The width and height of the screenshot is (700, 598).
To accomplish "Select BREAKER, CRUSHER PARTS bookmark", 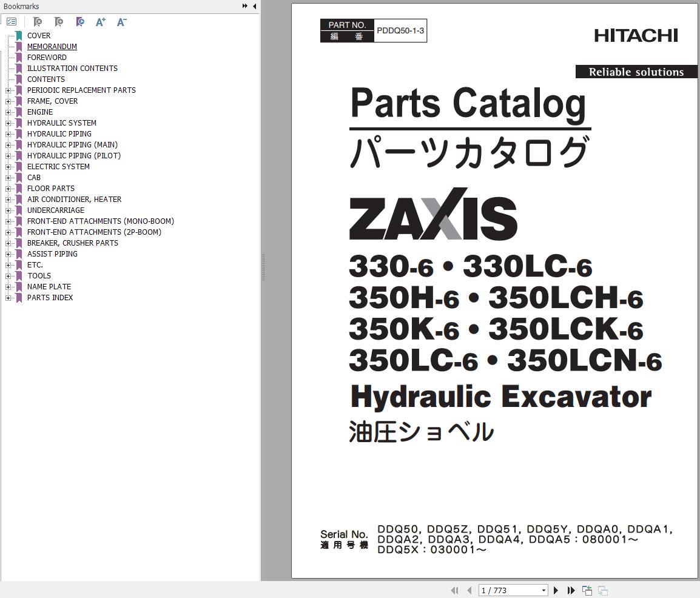I will (73, 243).
